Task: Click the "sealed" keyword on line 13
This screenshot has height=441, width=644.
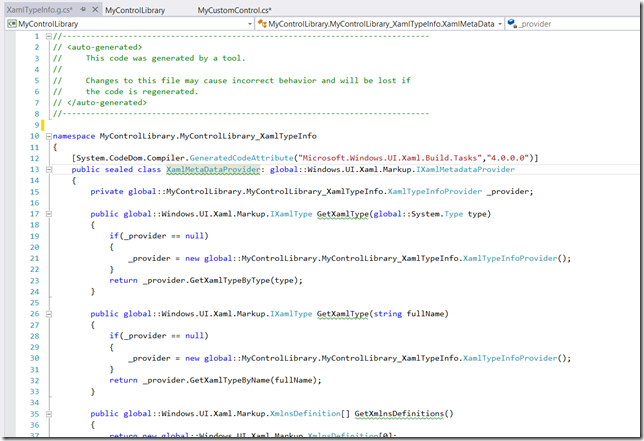Action: [119, 169]
